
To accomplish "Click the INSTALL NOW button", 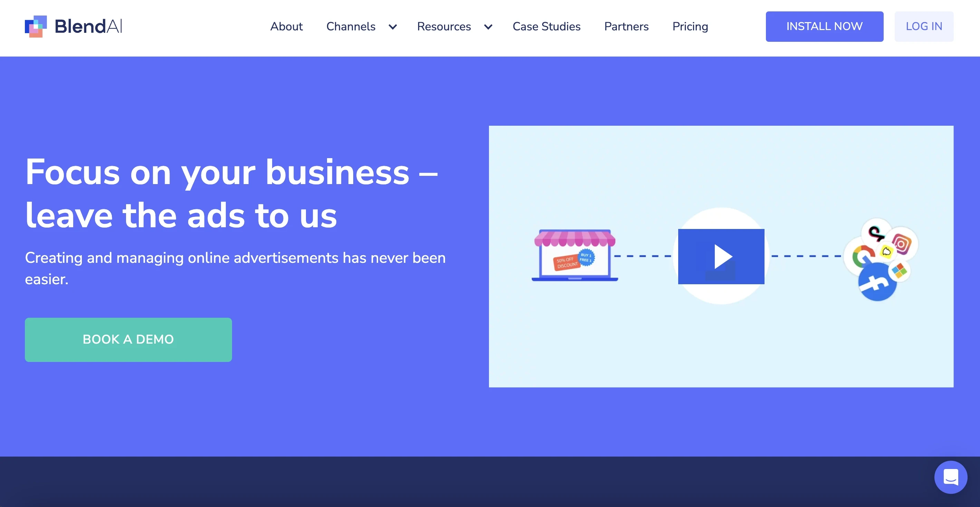I will (824, 26).
